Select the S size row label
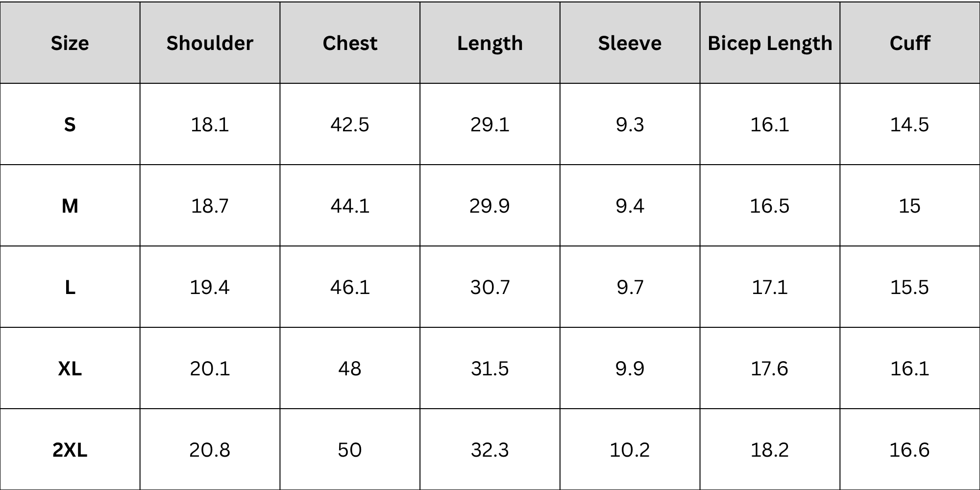This screenshot has height=490, width=980. point(70,124)
